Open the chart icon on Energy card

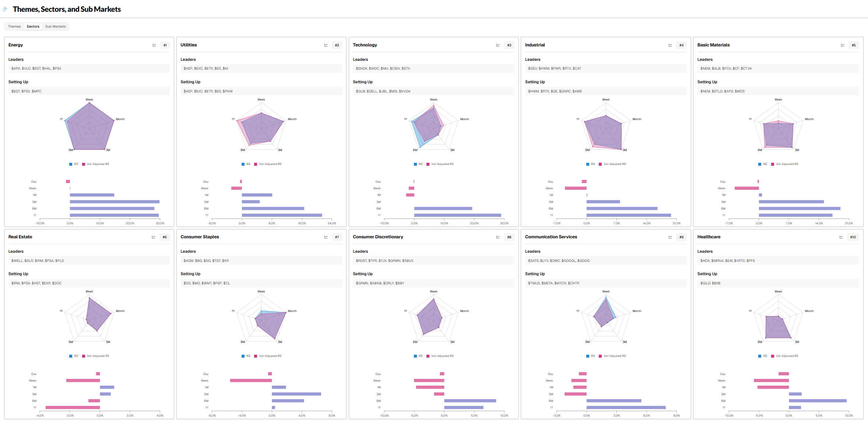[x=154, y=45]
